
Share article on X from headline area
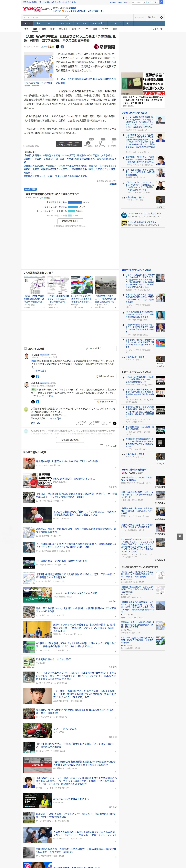57,47
